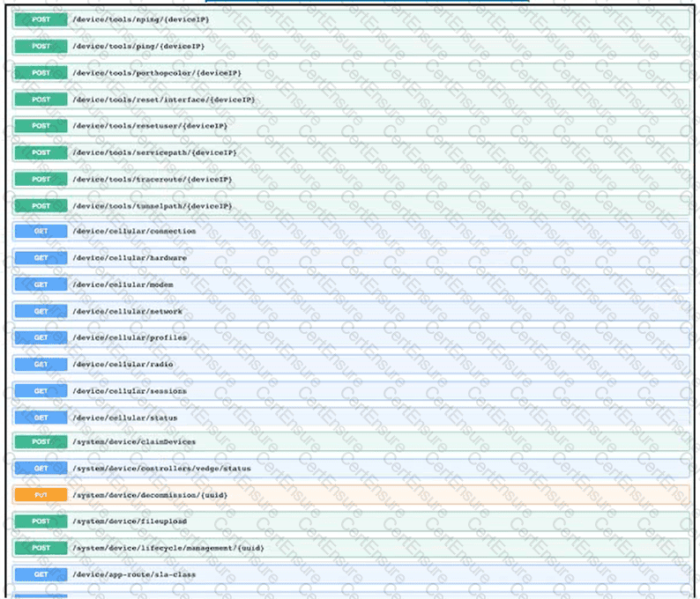700x599 pixels.
Task: Expand the /device/tools/servicepath/{deviceIP} endpoint
Action: tap(154, 152)
